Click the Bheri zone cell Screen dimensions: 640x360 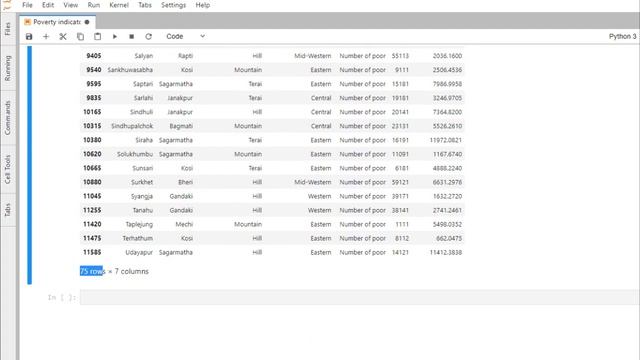(186, 182)
